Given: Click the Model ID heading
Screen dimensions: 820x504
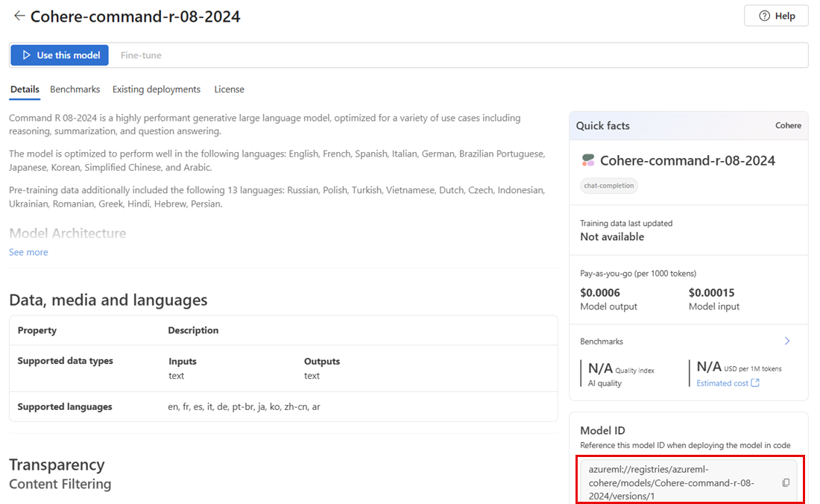Looking at the screenshot, I should (602, 431).
